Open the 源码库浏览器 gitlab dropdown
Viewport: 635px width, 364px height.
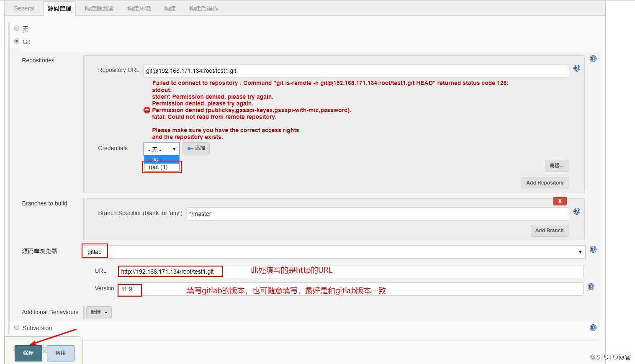pyautogui.click(x=334, y=252)
